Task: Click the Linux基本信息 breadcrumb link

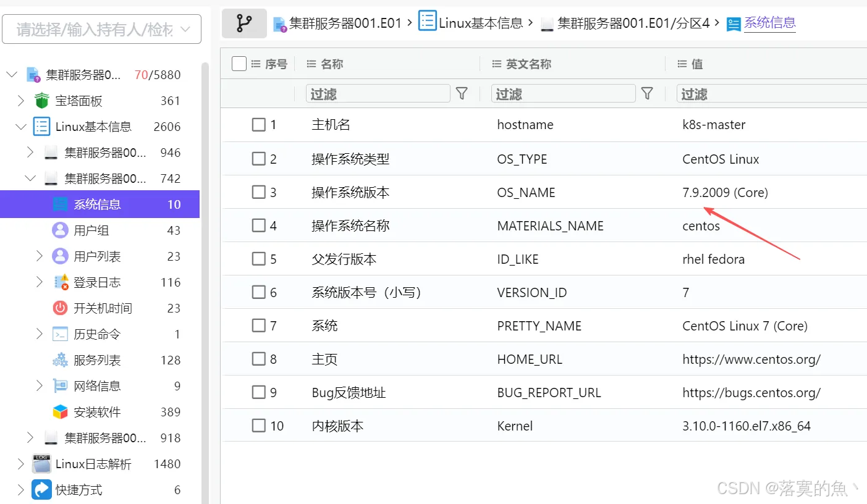Action: click(x=481, y=23)
